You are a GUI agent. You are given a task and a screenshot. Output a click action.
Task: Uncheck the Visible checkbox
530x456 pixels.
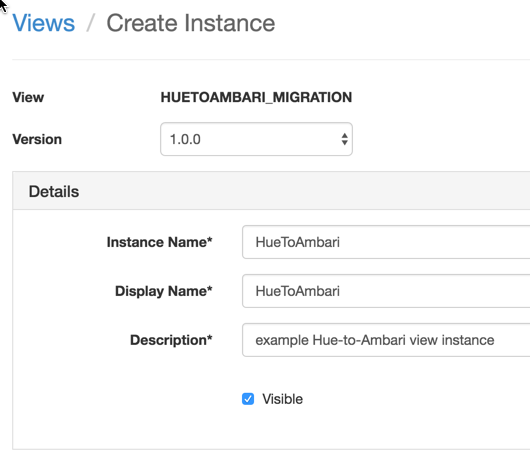click(248, 399)
